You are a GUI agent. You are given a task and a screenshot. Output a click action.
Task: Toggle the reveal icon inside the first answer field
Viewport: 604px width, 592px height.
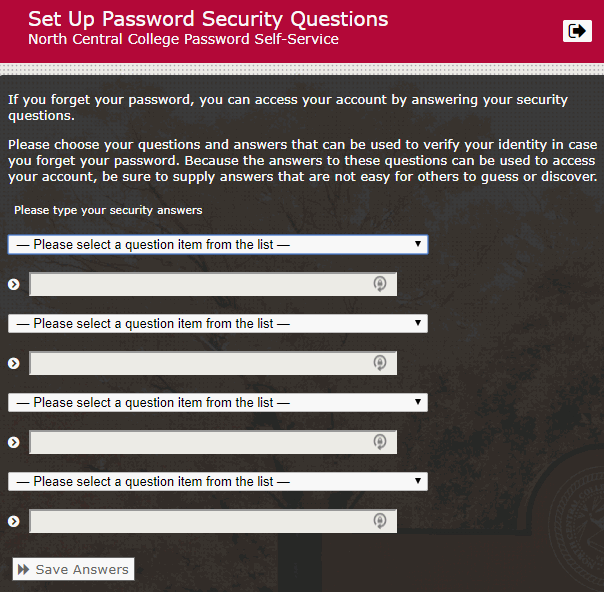pyautogui.click(x=380, y=284)
